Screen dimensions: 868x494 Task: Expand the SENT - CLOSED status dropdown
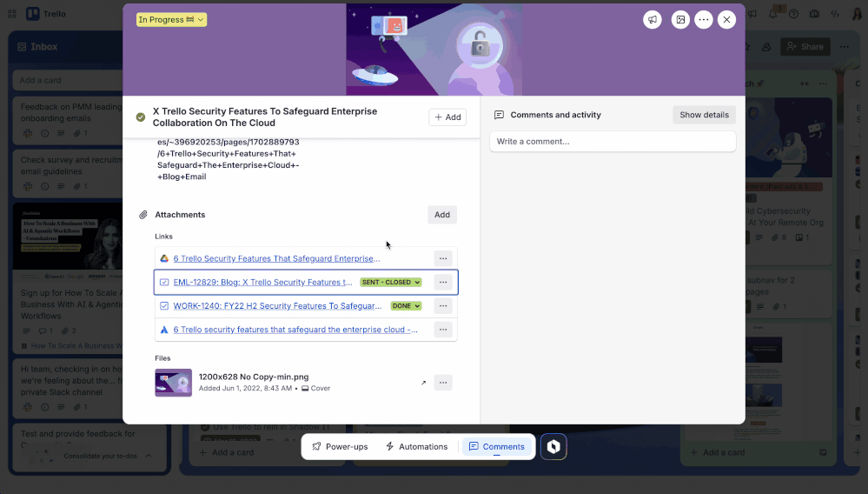[391, 282]
